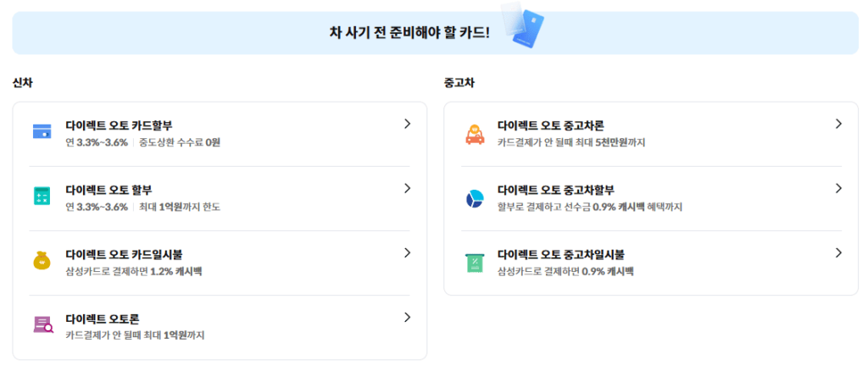Expand 다이렉트 오토 할부 chevron arrow
The height and width of the screenshot is (371, 868).
tap(407, 188)
